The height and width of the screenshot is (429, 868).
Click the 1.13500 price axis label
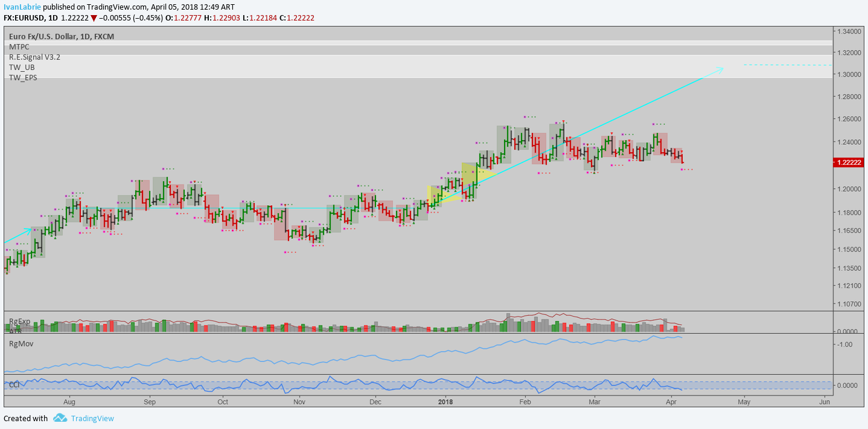849,268
